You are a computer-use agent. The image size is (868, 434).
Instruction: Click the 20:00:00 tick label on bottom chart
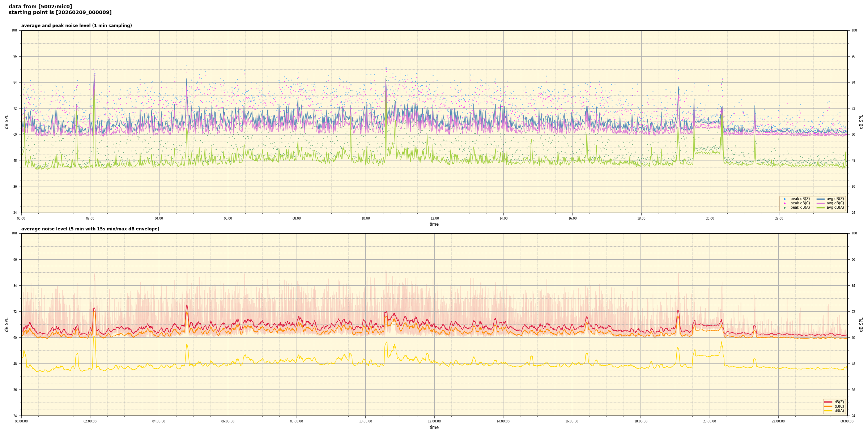[x=709, y=421]
